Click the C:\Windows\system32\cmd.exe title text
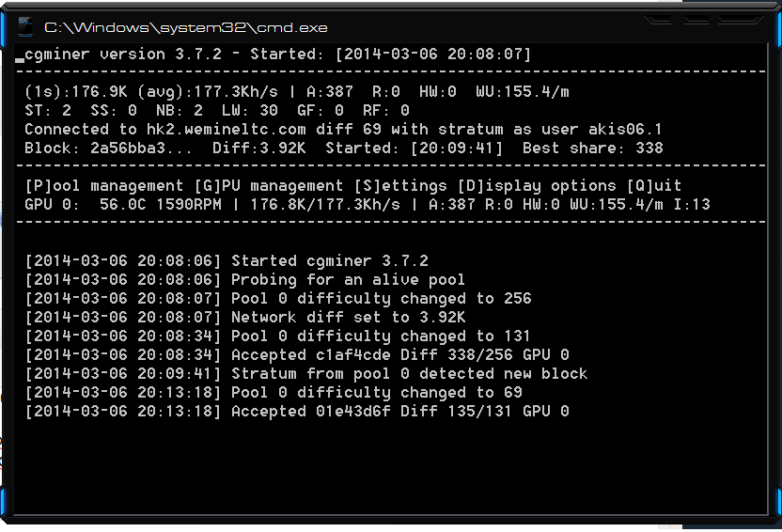Screen dimensions: 782x532 point(186,27)
